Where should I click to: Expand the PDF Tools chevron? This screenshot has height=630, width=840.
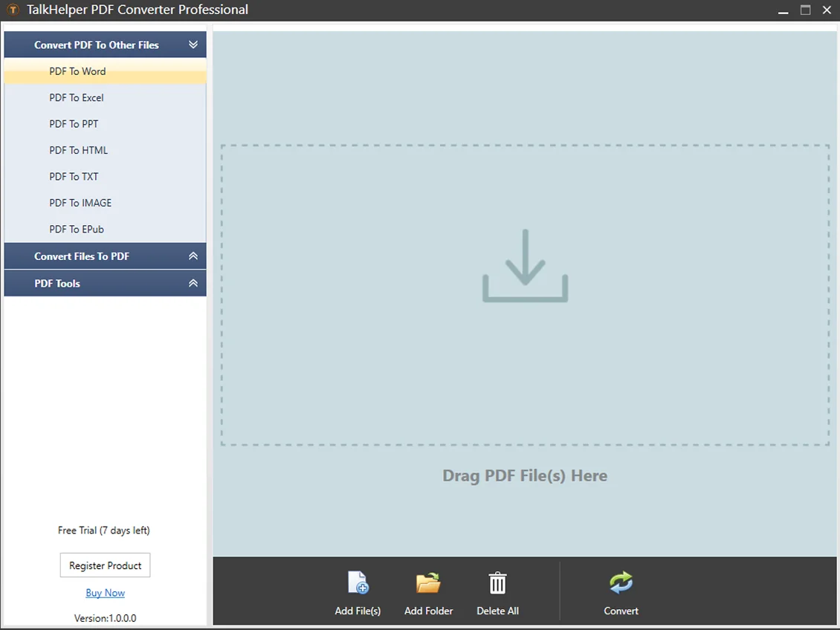click(193, 283)
